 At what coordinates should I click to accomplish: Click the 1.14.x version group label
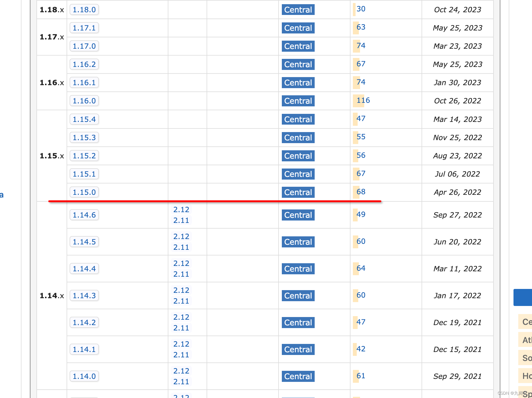pyautogui.click(x=52, y=296)
